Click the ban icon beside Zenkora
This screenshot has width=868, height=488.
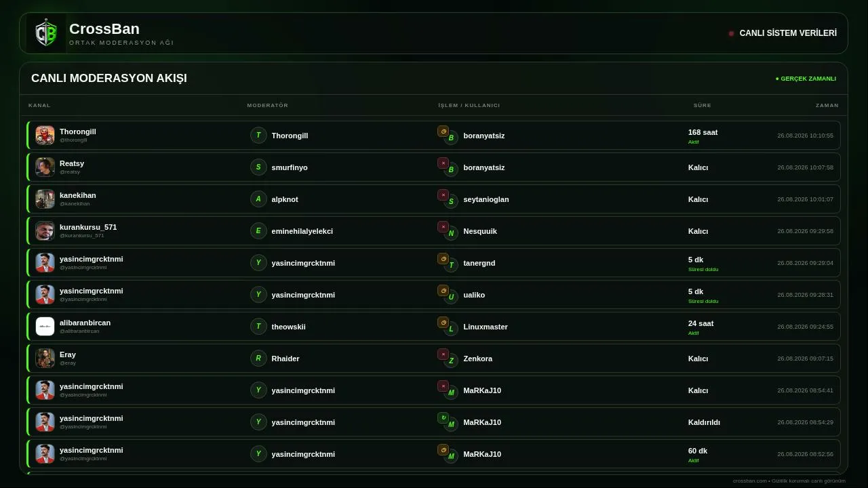click(443, 354)
